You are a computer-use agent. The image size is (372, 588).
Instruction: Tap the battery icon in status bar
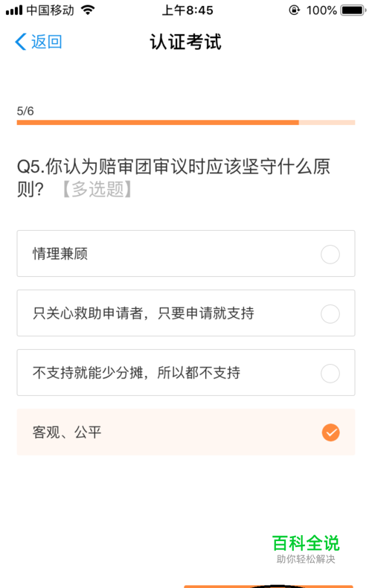[x=353, y=10]
